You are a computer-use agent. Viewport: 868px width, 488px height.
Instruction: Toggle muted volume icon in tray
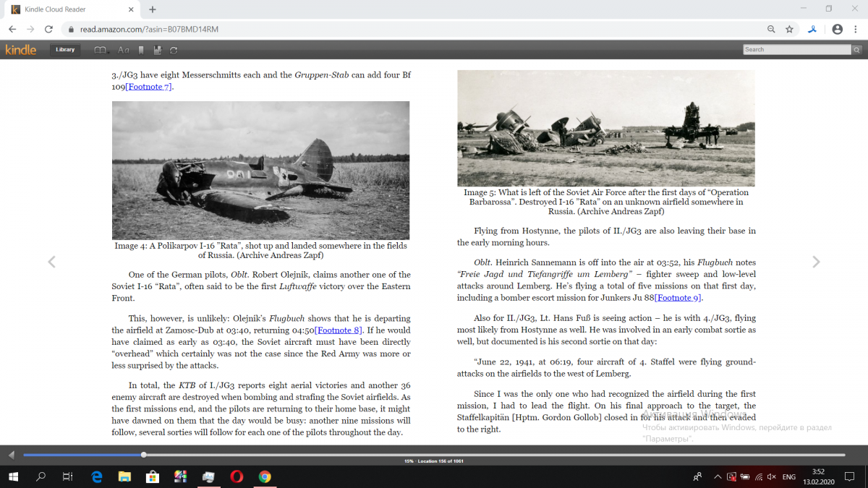pos(772,476)
